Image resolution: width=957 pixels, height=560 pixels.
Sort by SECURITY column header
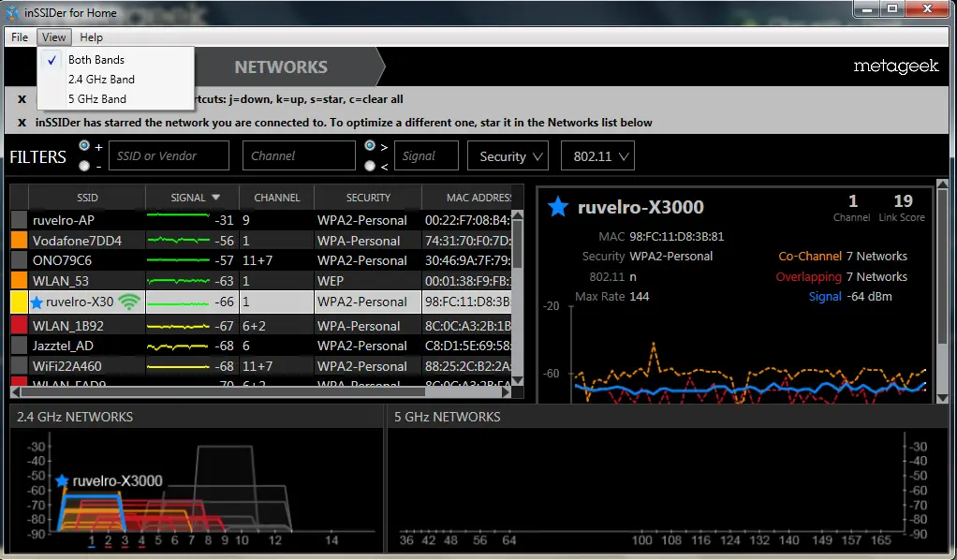368,198
